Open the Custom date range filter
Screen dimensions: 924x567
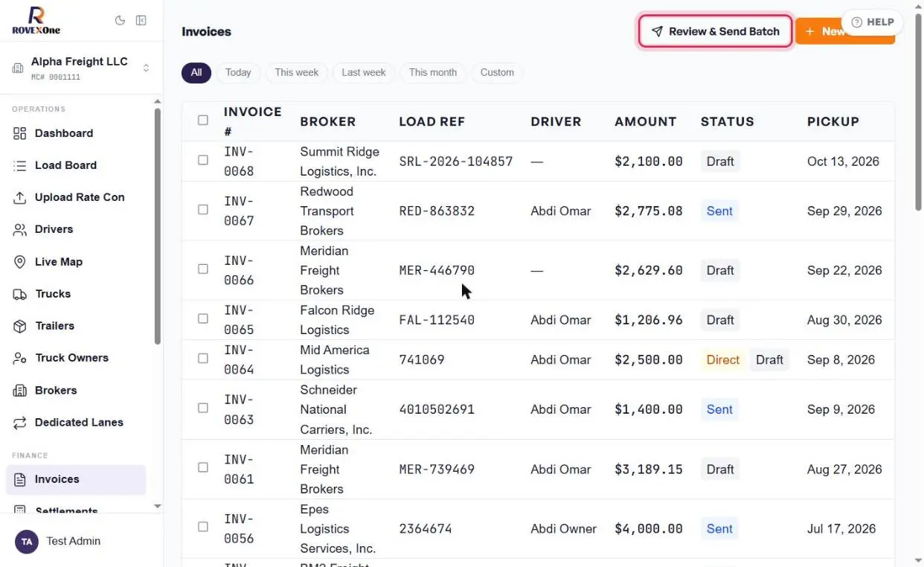[497, 72]
